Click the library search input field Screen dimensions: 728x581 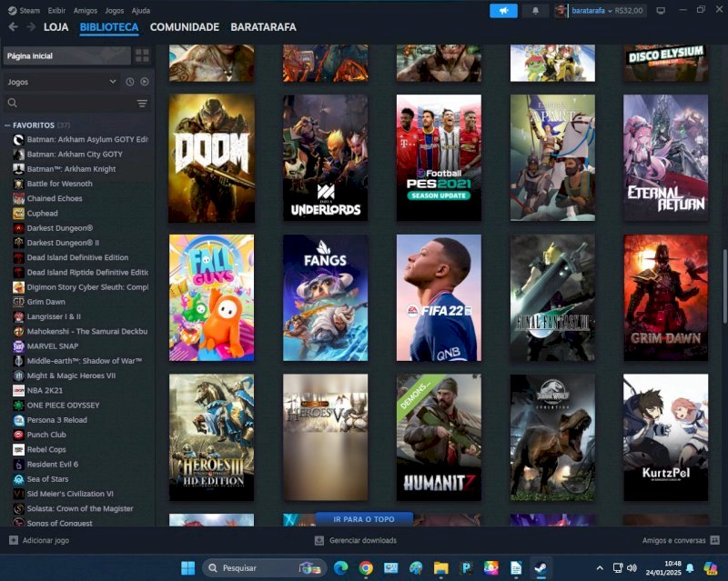coord(77,103)
